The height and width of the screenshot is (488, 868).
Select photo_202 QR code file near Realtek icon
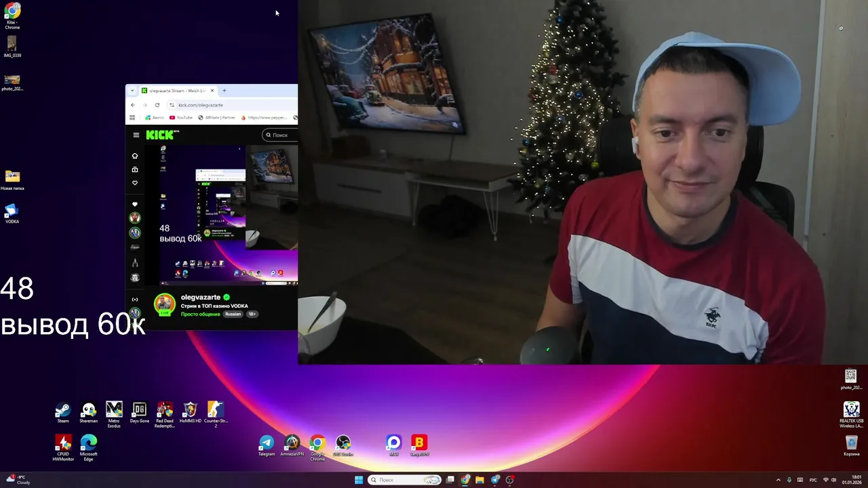pyautogui.click(x=851, y=380)
